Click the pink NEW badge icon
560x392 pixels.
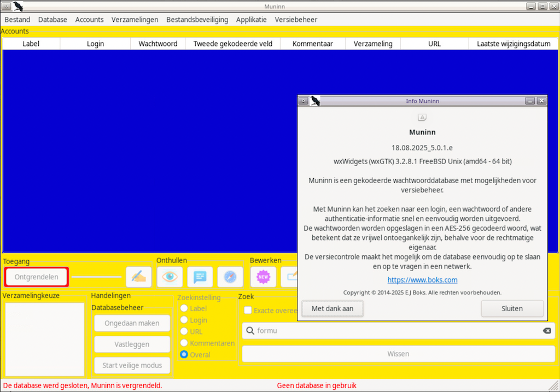pos(263,277)
